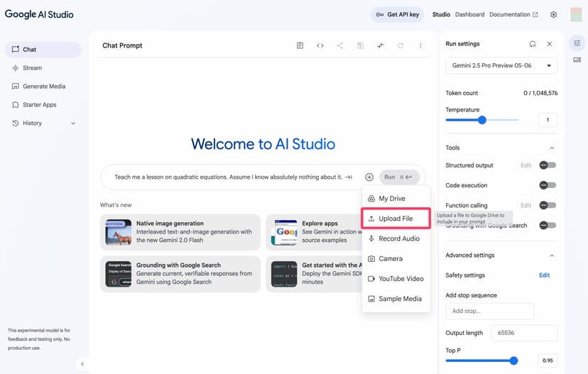
Task: Turn on the Code execution toggle
Action: pos(547,185)
